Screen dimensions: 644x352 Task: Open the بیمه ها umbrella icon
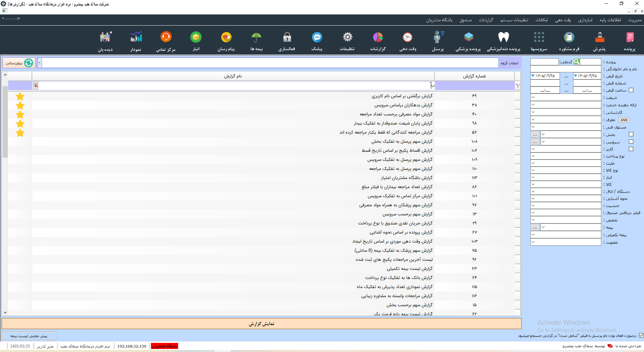tap(256, 37)
